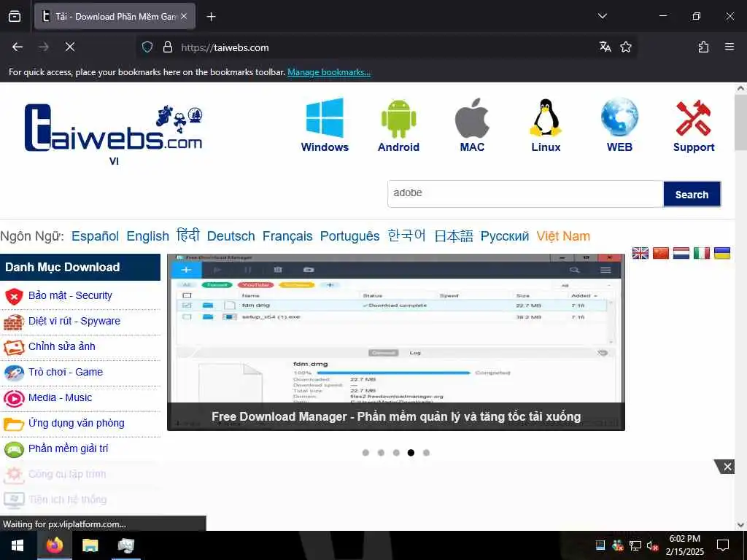Close the floating ad with X
This screenshot has width=747, height=560.
point(727,467)
